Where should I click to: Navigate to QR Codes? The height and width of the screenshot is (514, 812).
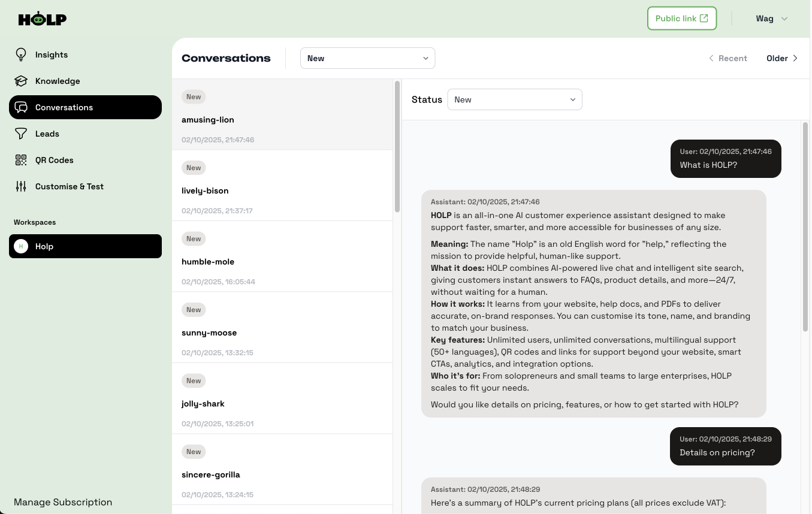85,160
